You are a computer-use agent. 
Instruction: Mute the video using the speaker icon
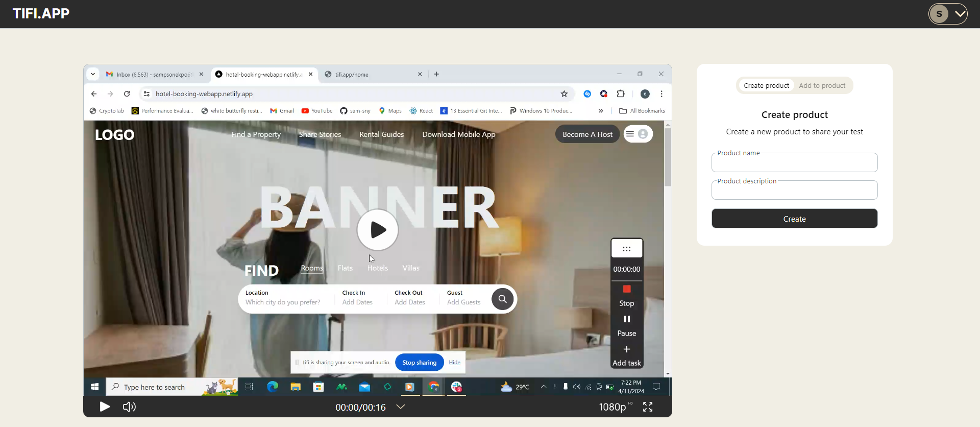point(129,407)
